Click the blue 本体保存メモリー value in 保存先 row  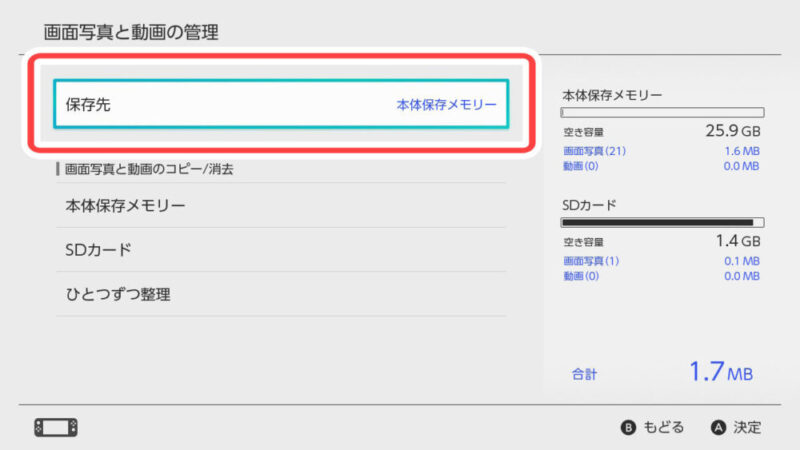[446, 104]
